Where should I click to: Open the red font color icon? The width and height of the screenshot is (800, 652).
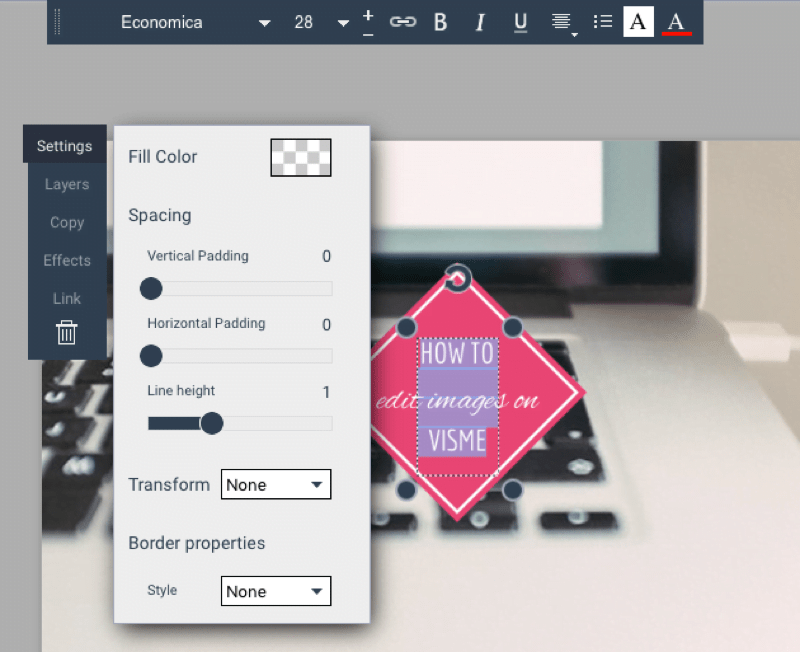pos(677,22)
